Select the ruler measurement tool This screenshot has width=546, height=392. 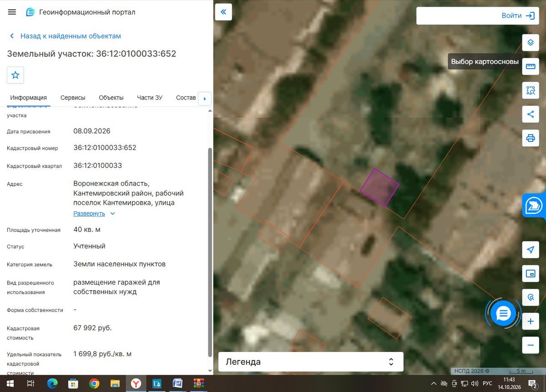point(531,66)
